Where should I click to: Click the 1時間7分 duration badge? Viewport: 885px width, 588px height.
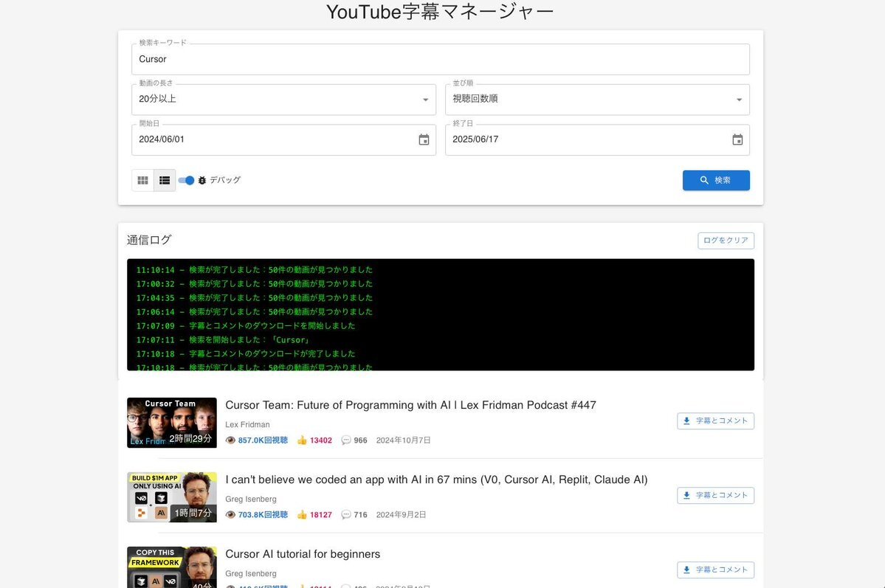pos(193,513)
